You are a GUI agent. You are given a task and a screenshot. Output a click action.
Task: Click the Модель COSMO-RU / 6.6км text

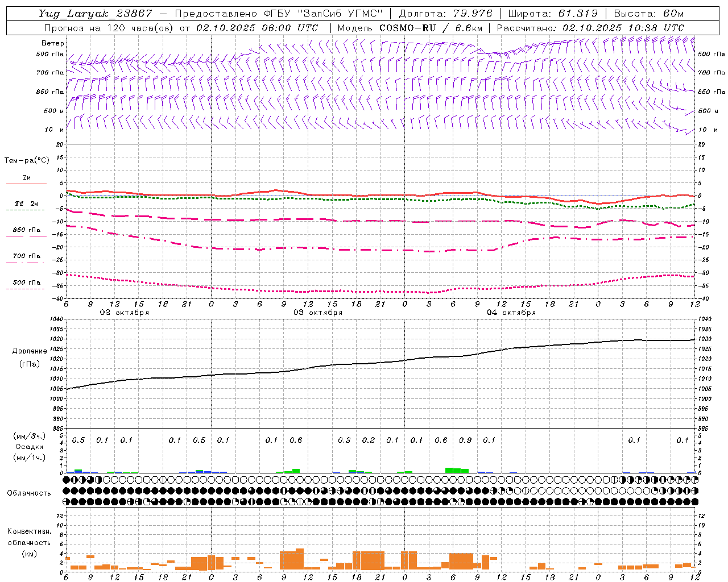pos(410,28)
